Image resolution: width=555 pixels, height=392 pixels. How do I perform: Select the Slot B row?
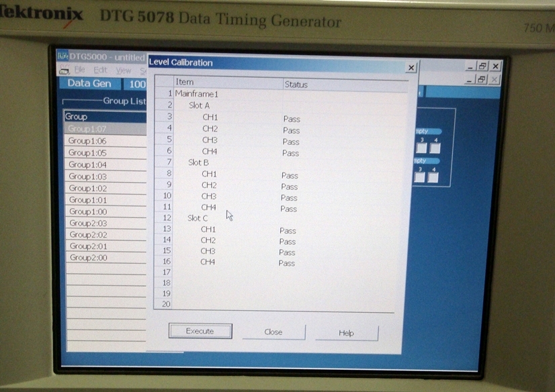[198, 162]
